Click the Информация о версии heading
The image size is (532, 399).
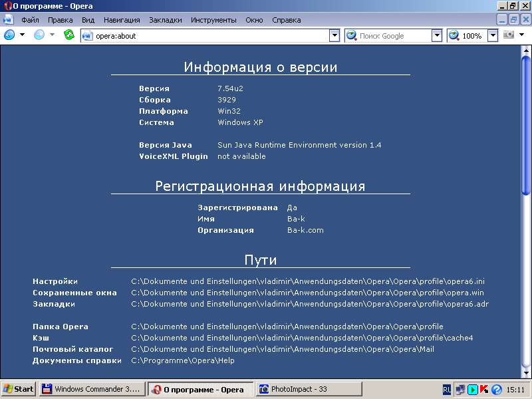[x=261, y=67]
